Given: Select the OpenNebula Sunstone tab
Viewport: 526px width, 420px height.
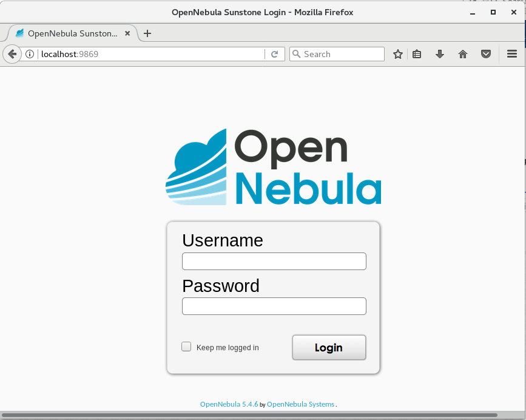Looking at the screenshot, I should pos(72,33).
